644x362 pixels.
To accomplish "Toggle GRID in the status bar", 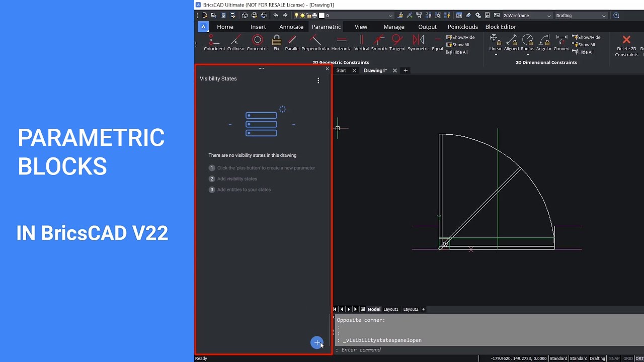I will point(628,358).
